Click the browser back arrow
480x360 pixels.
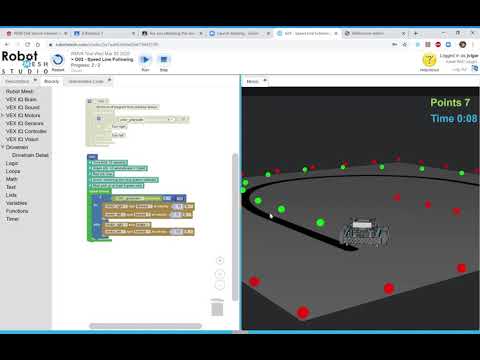click(x=6, y=44)
